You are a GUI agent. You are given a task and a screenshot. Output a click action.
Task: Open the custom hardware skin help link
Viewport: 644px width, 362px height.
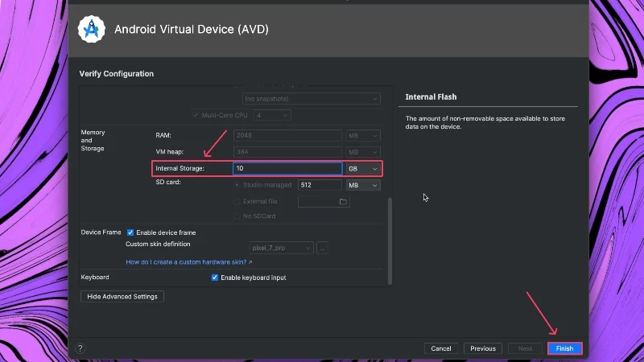[x=188, y=262]
